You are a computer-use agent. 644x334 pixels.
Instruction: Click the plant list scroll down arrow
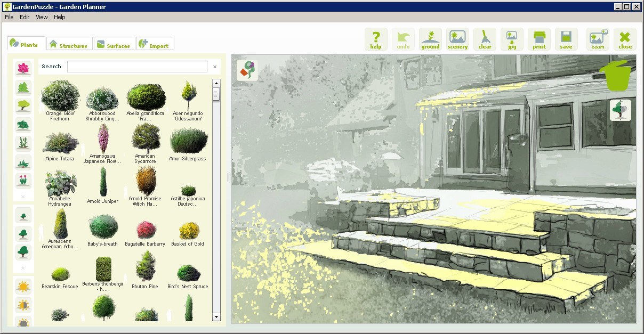[x=216, y=317]
